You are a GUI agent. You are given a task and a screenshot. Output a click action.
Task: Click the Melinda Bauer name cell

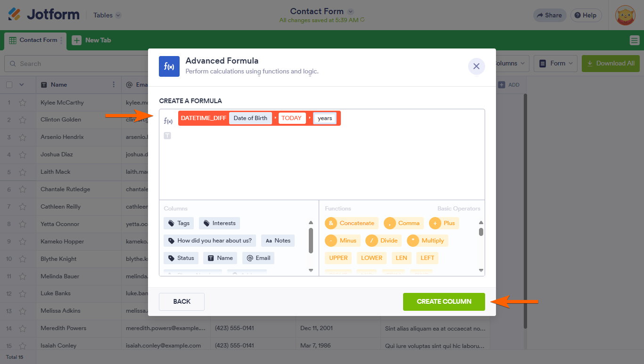point(79,276)
